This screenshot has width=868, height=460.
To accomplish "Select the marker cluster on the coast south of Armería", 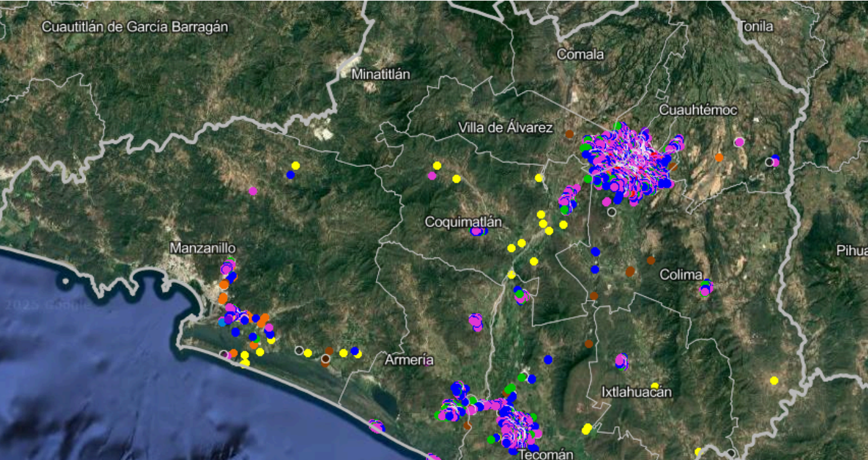I will pyautogui.click(x=376, y=426).
